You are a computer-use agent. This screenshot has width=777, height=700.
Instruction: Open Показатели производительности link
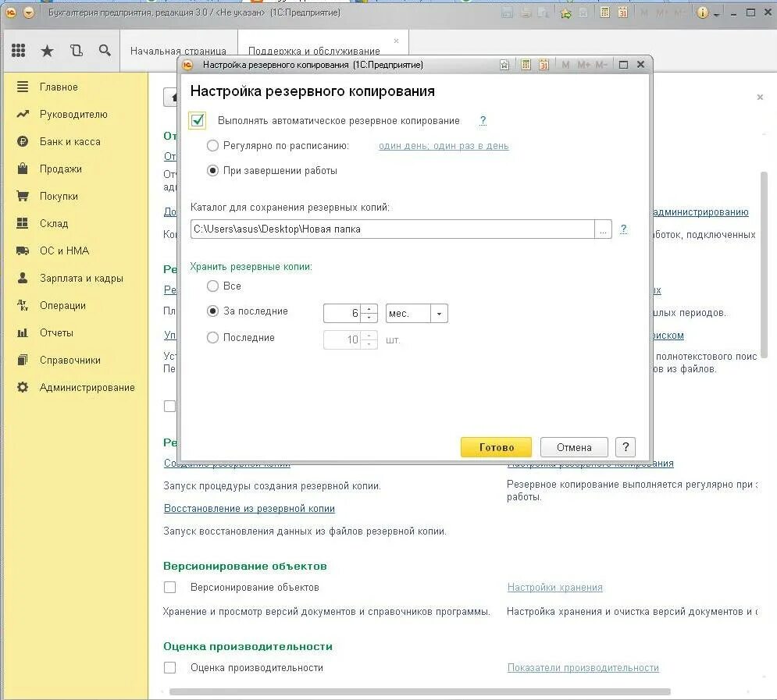(583, 667)
